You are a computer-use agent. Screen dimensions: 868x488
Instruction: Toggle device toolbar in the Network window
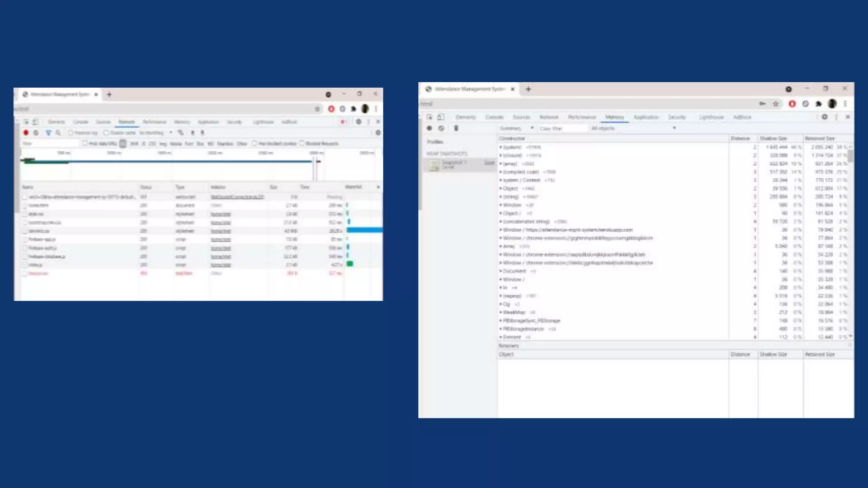click(x=36, y=122)
